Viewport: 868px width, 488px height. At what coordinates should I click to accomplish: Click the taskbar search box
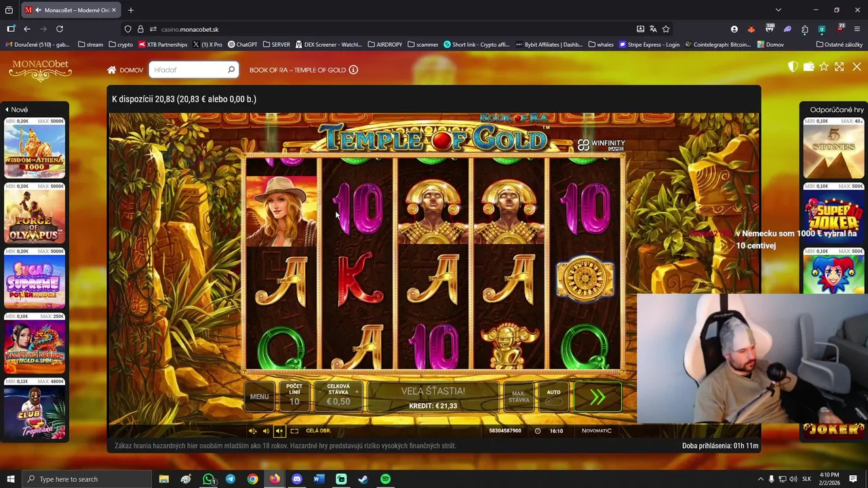click(87, 479)
